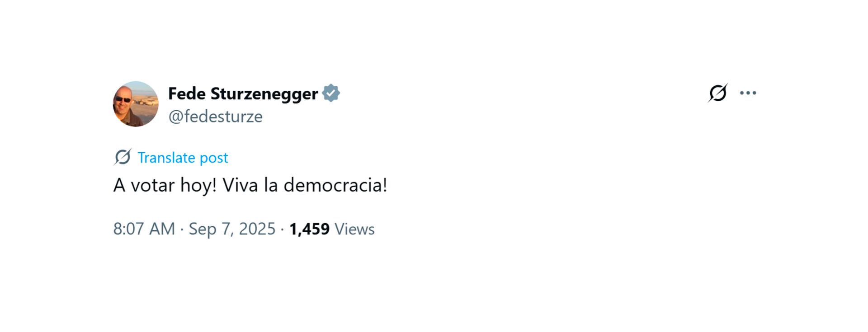
Task: Expand post actions via the ellipsis
Action: [x=749, y=92]
